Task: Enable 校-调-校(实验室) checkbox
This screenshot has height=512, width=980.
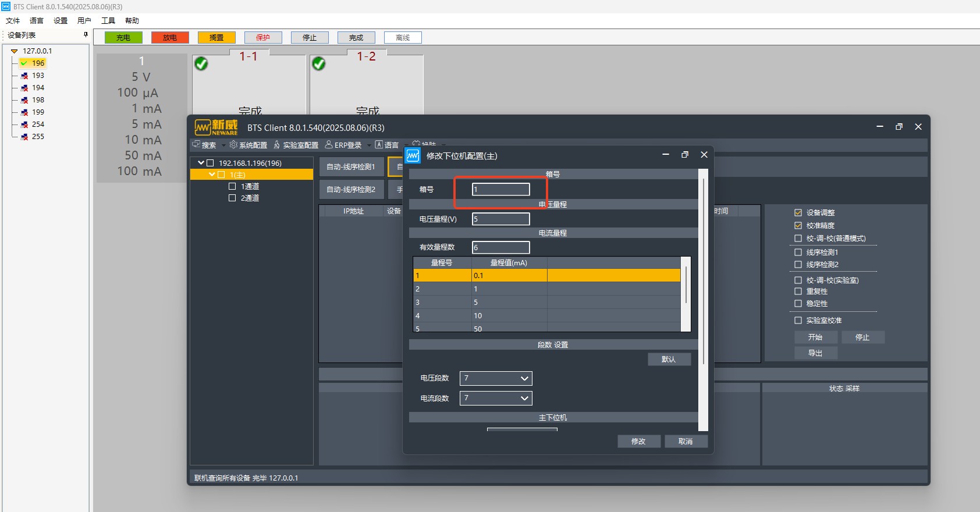Action: [798, 280]
